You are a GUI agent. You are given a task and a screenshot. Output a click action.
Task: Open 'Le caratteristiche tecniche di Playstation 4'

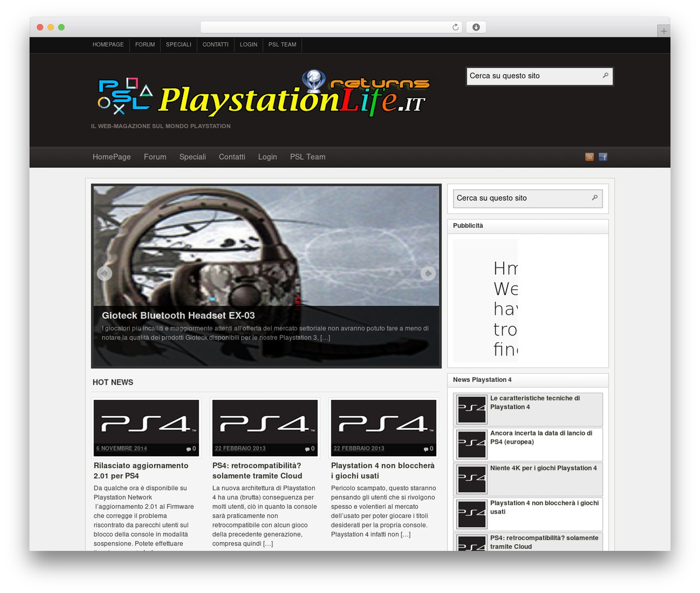coord(535,403)
